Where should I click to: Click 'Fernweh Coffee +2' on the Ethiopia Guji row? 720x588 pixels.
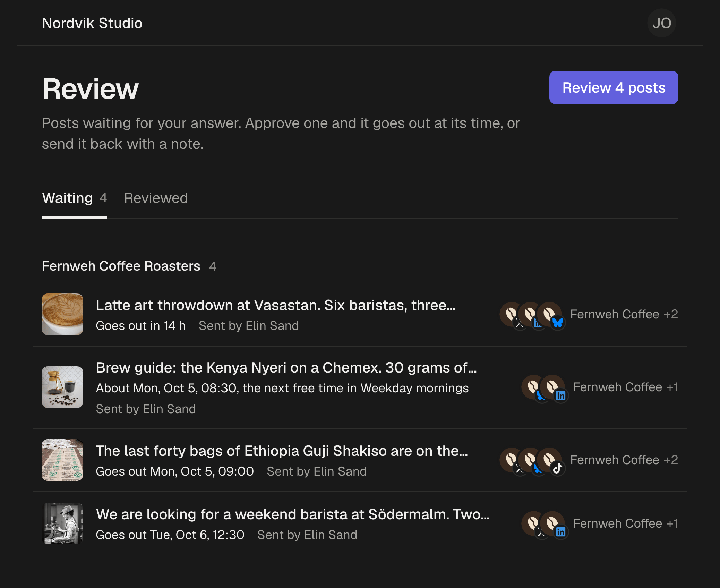624,460
